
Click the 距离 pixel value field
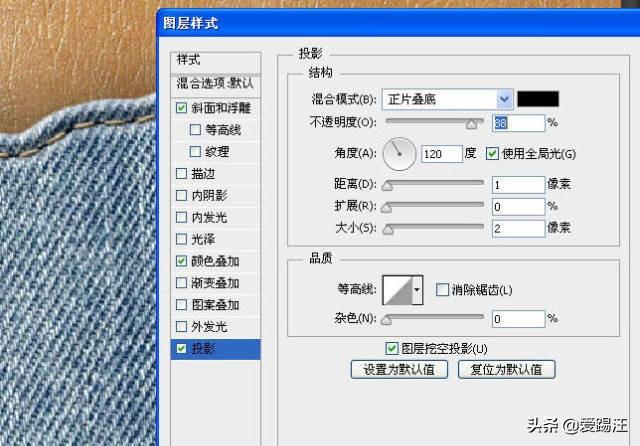[x=518, y=185]
